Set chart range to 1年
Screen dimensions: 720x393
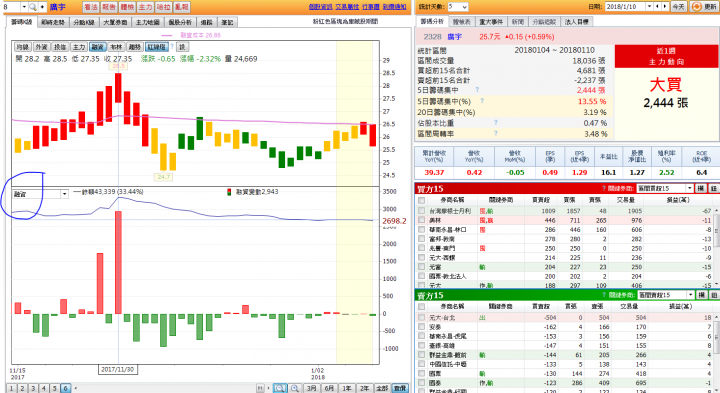pos(347,388)
